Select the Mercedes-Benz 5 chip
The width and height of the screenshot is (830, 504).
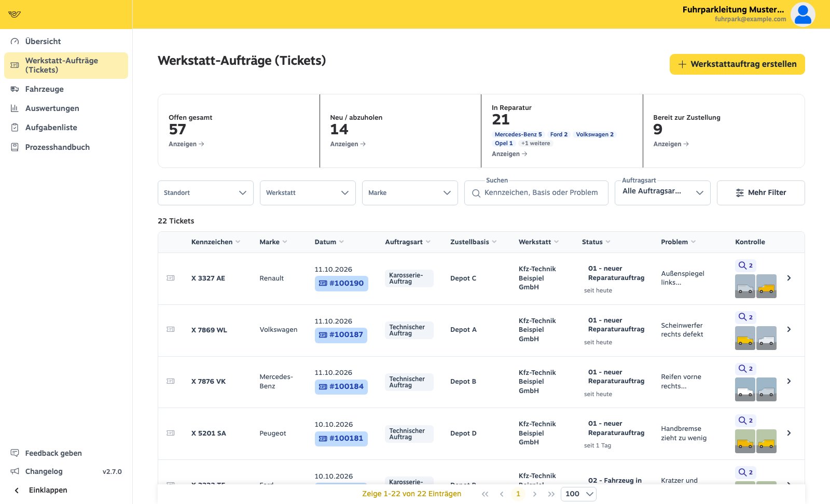coord(518,134)
